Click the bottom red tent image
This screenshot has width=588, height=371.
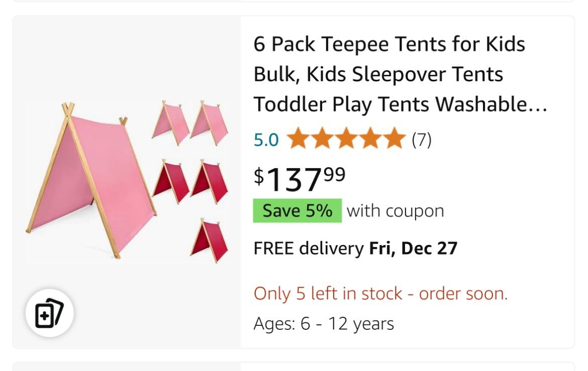point(209,239)
